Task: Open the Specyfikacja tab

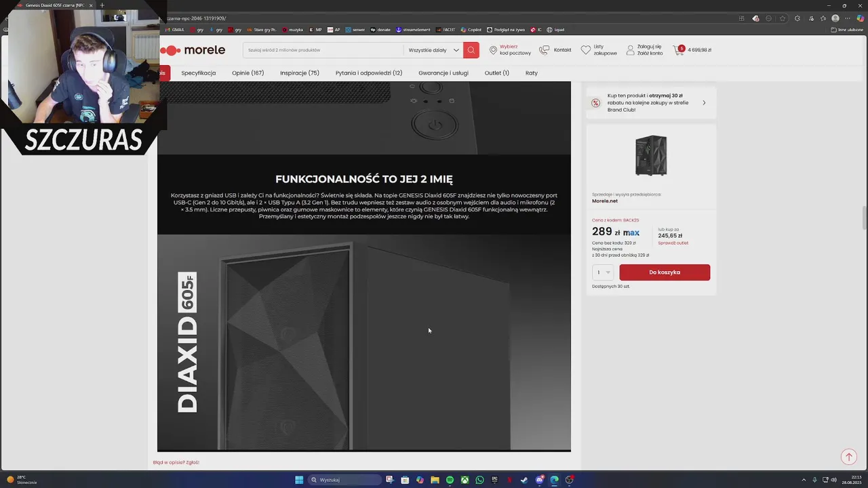Action: click(x=199, y=73)
